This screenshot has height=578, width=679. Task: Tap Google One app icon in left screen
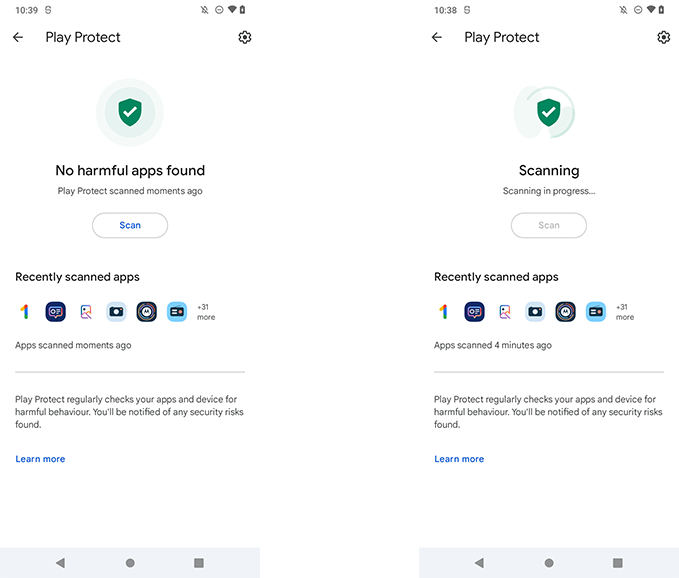pos(25,312)
